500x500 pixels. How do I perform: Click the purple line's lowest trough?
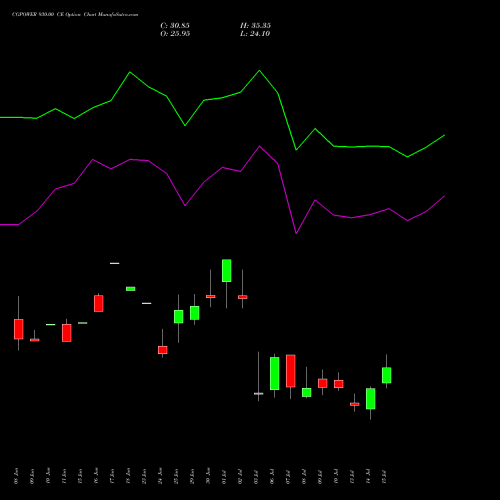click(x=296, y=233)
